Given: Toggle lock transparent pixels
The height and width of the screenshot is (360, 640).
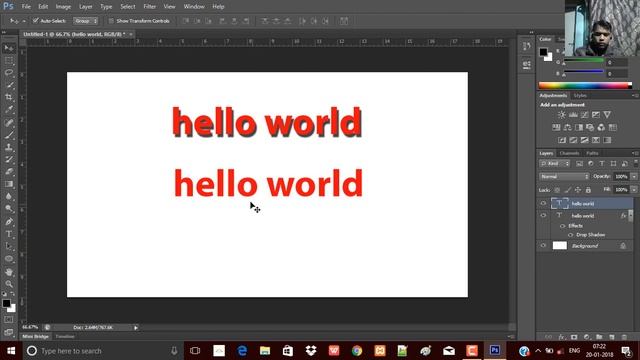Looking at the screenshot, I should tap(557, 190).
